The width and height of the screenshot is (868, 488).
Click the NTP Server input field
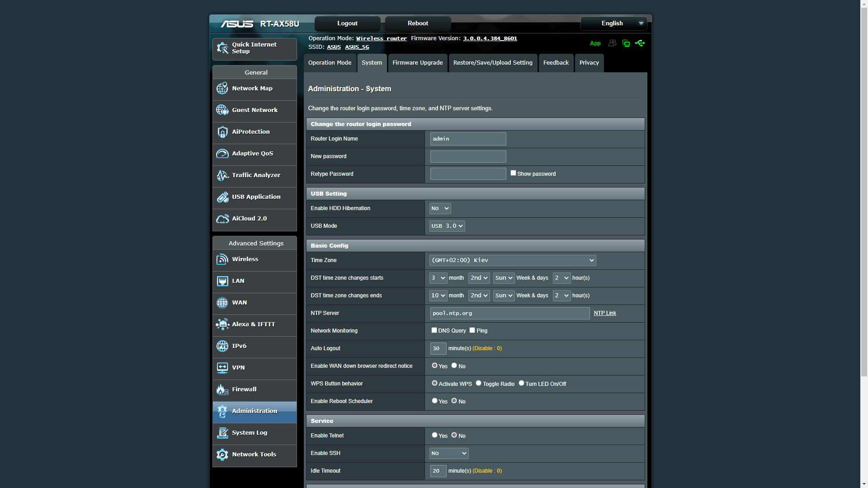click(509, 313)
